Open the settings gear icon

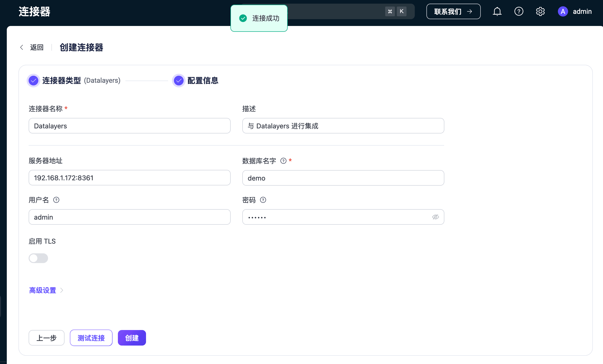pos(540,11)
